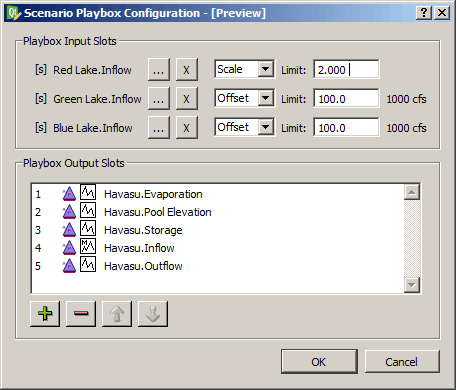Click the Blue Lake.Inflow slot label
This screenshot has width=456, height=390.
pyautogui.click(x=93, y=128)
